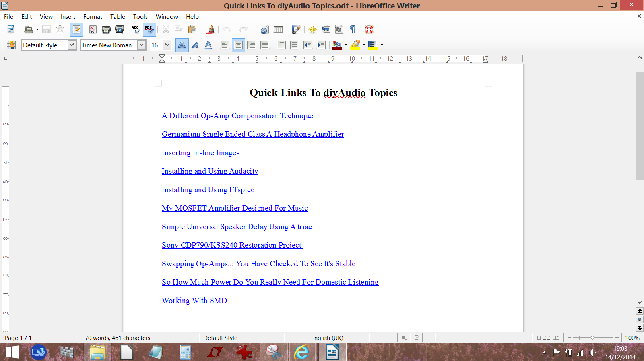Open link Installing and Using Audacity

(x=210, y=171)
